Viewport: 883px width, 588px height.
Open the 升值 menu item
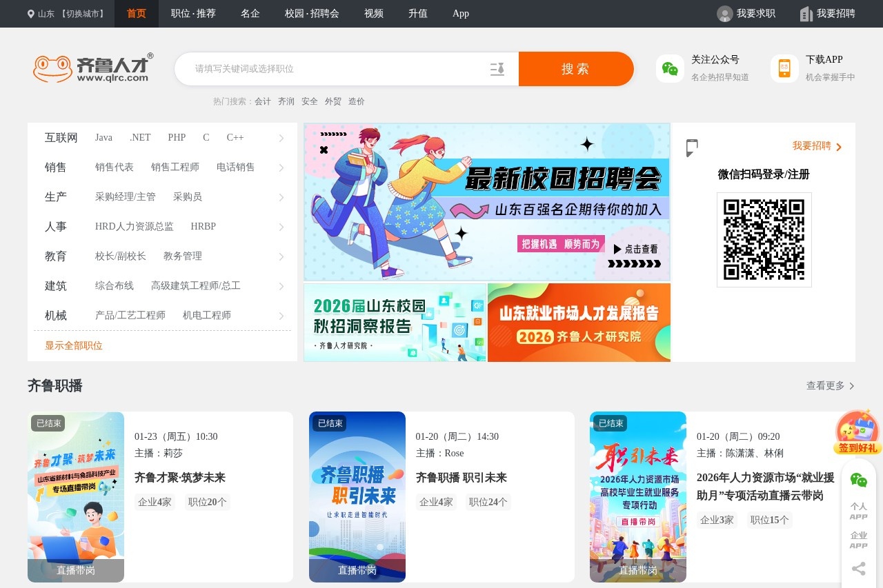pyautogui.click(x=418, y=14)
